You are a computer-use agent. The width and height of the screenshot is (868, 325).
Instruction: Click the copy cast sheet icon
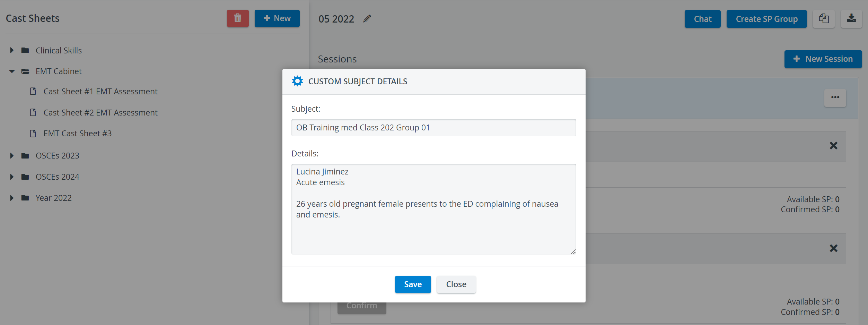(x=824, y=19)
